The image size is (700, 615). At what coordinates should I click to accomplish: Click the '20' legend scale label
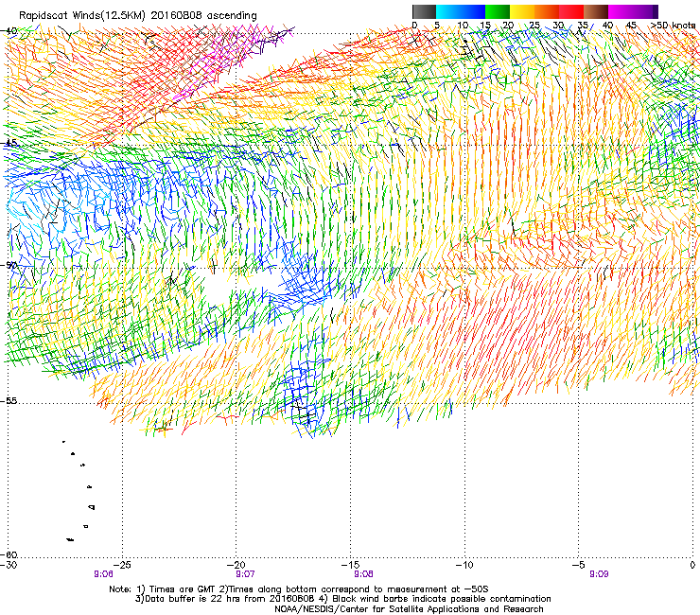pos(508,26)
